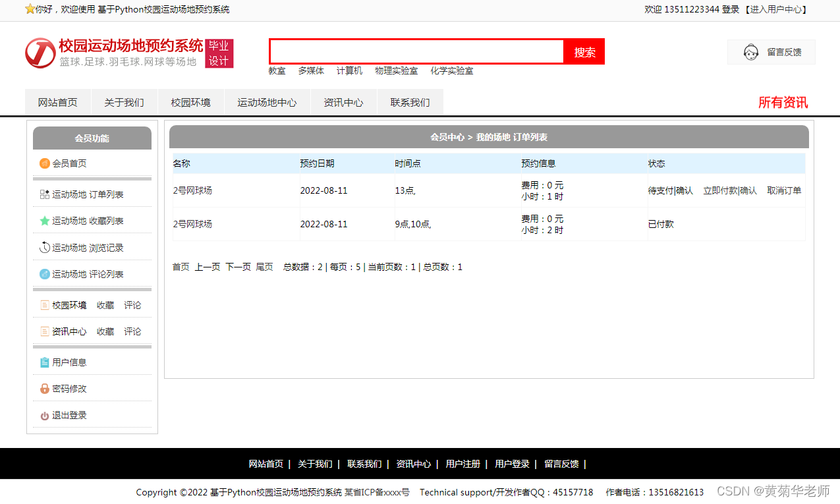840x504 pixels.
Task: Open 运动场地 浏览记录 in the sidebar
Action: [88, 248]
